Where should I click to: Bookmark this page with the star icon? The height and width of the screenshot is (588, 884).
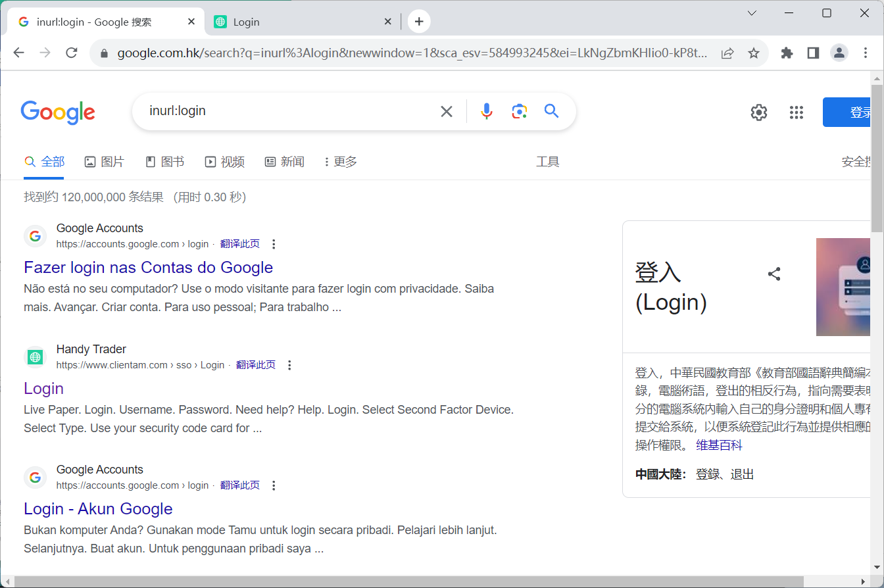coord(754,53)
